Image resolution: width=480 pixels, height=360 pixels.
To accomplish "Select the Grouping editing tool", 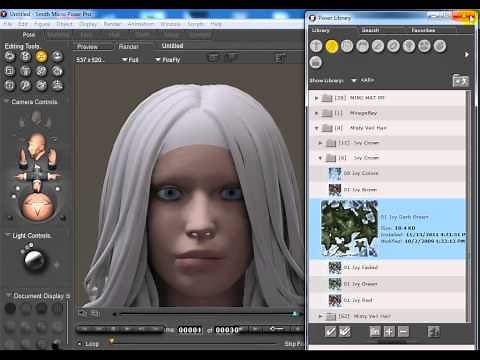I will click(x=10, y=85).
